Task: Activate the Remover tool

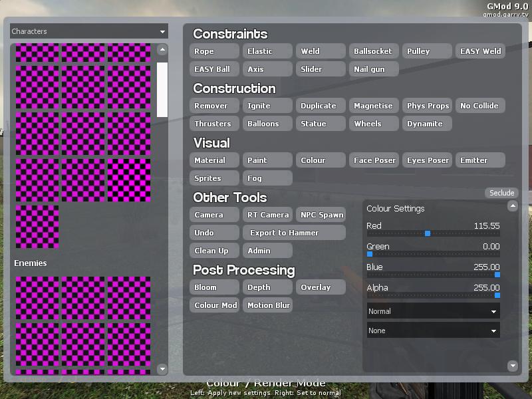Action: pos(213,106)
